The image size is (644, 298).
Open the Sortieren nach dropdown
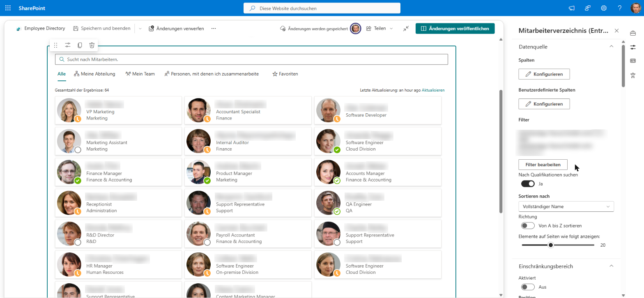tap(566, 206)
